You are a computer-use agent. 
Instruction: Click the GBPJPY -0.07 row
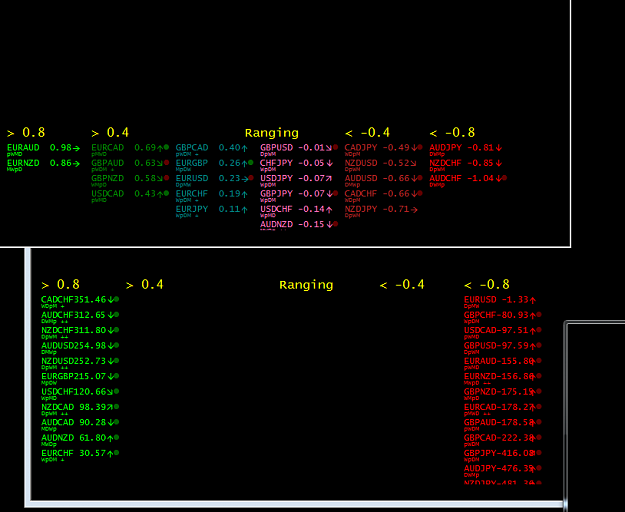299,194
